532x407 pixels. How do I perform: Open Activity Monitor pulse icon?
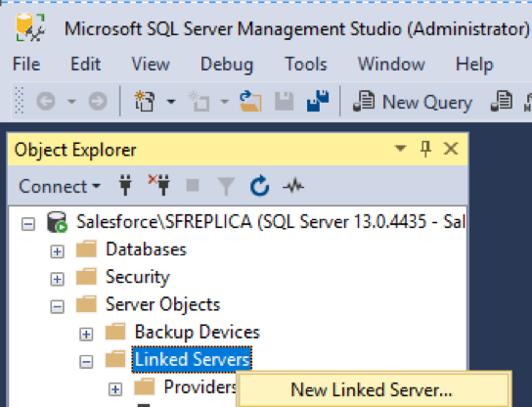pyautogui.click(x=293, y=186)
